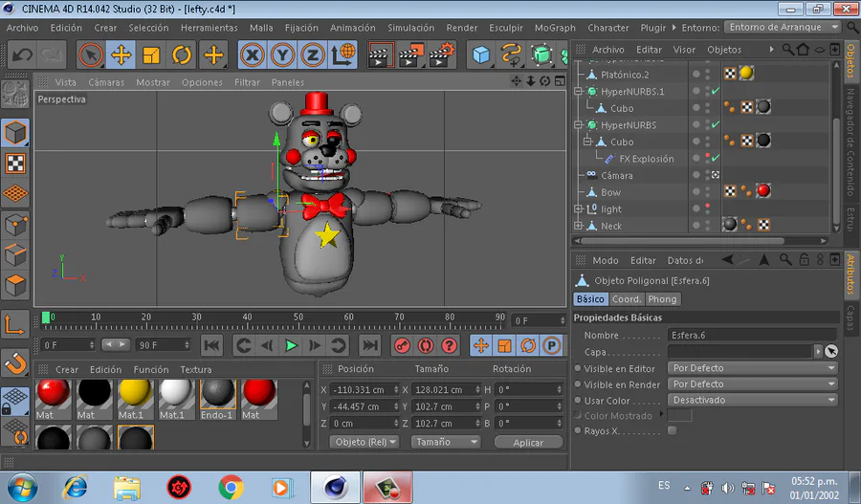Switch to Texture mode checker icon
Screen dimensions: 861x504
pyautogui.click(x=15, y=164)
